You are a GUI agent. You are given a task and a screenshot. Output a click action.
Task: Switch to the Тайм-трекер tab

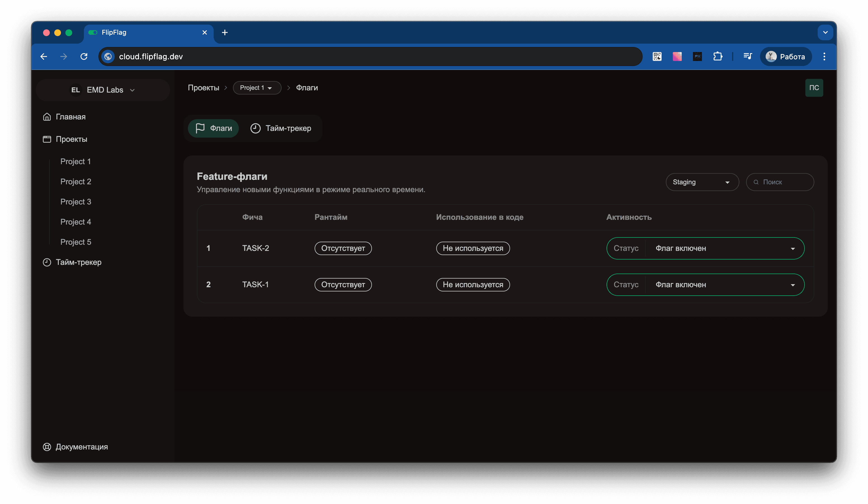[281, 128]
